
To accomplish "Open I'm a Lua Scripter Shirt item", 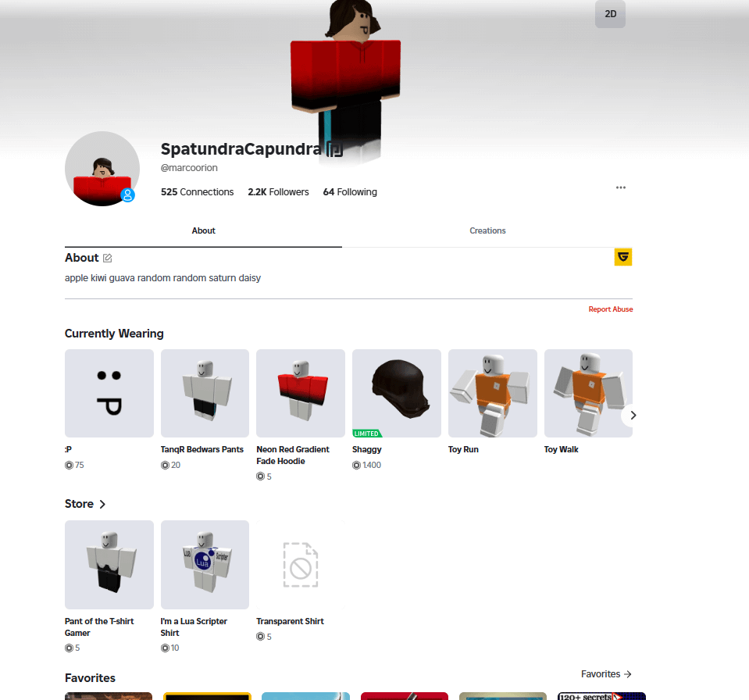I will 205,565.
